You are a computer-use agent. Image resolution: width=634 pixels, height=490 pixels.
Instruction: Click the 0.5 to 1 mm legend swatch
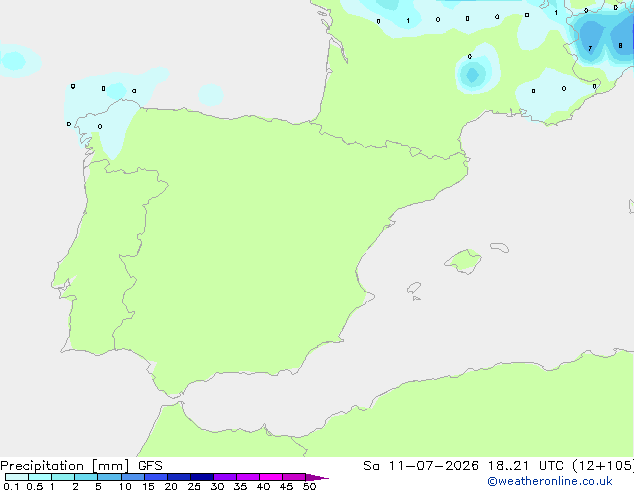coord(40,477)
